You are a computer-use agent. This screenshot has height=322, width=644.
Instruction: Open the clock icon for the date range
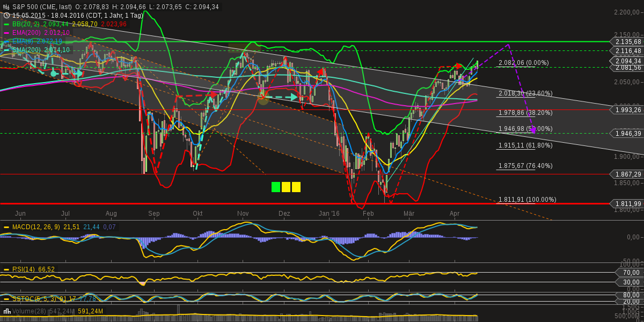tap(5, 16)
